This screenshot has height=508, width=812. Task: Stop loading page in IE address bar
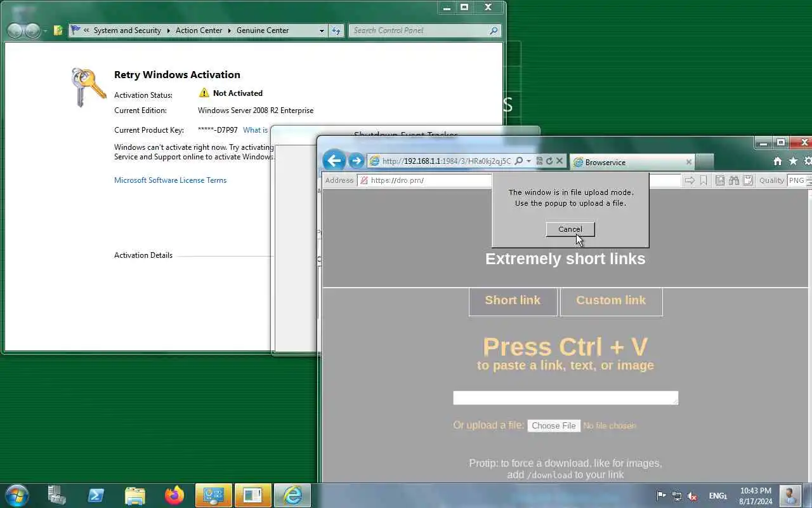pyautogui.click(x=560, y=161)
